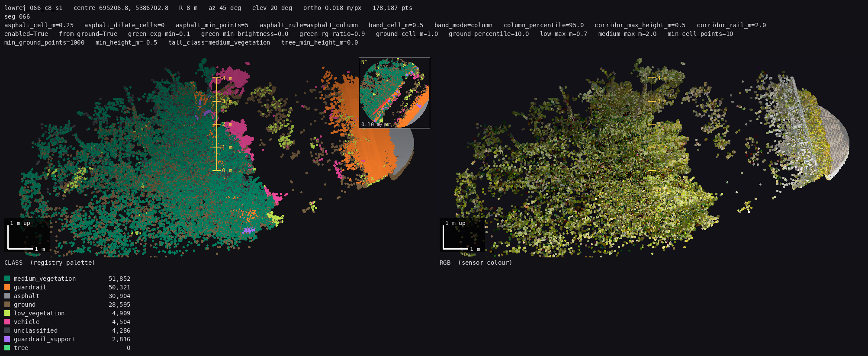Click the medium_vegetation count 51,852
868x356 pixels.
point(119,279)
